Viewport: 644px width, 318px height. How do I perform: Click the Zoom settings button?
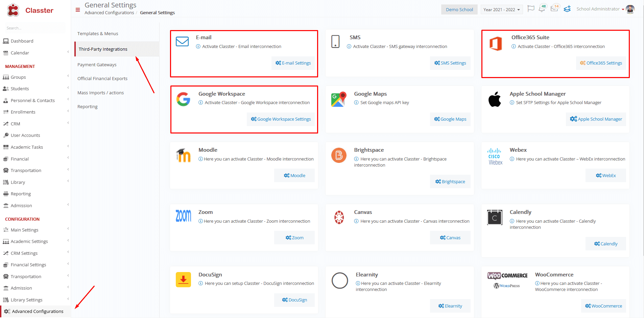[x=294, y=238]
